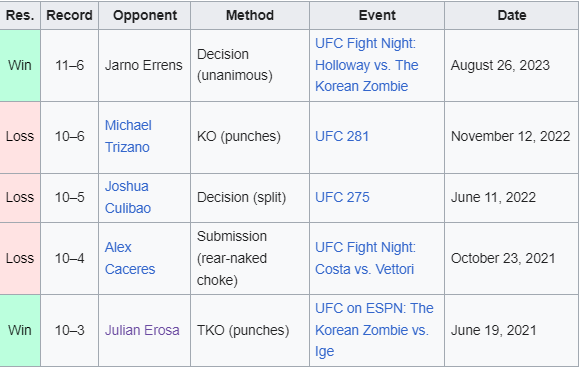Open the UFC 275 event link

click(342, 197)
